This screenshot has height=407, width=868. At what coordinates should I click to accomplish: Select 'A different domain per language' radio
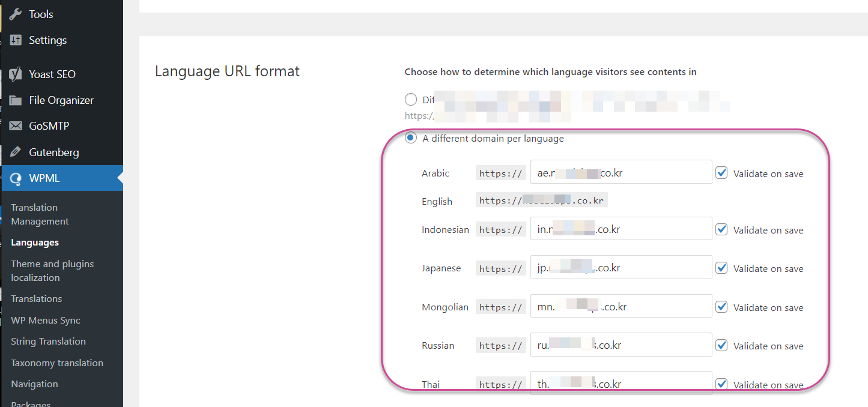411,138
